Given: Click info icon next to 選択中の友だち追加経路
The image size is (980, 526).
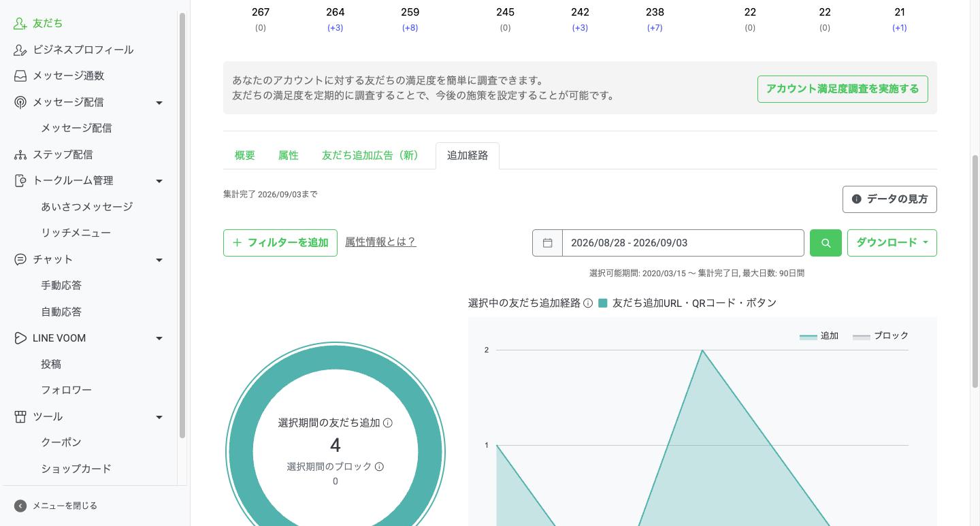Looking at the screenshot, I should tap(588, 303).
